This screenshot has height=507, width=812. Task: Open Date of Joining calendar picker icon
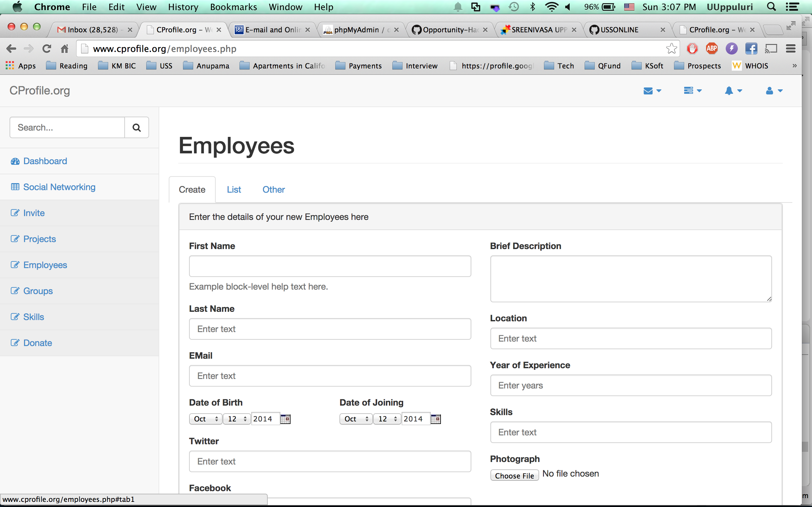coord(435,419)
